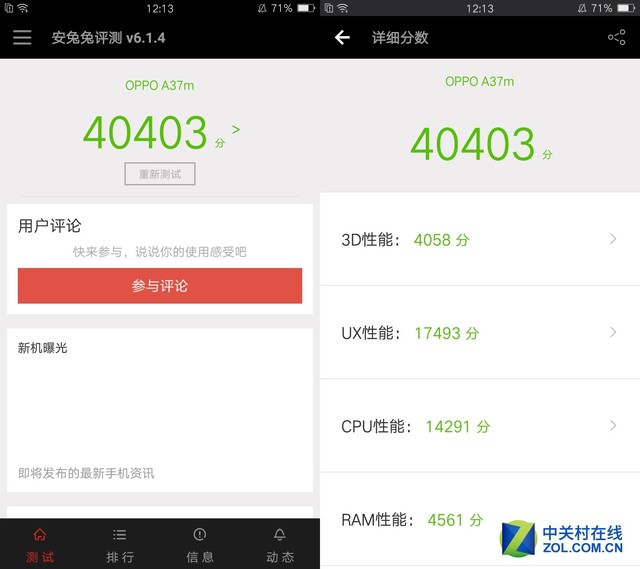Tap the arrow beside the 40403 score
The height and width of the screenshot is (569, 640).
click(236, 130)
